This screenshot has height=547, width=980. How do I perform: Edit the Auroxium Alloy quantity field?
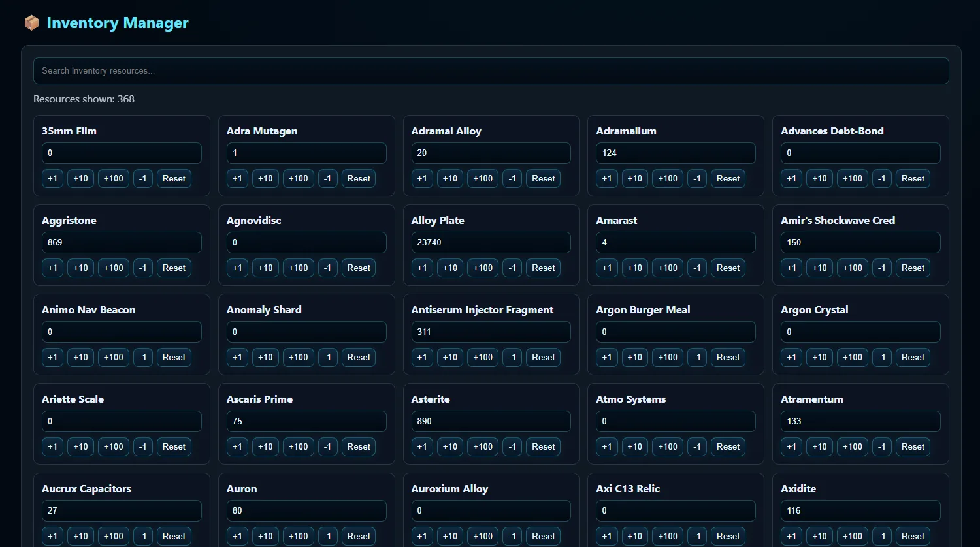tap(491, 510)
